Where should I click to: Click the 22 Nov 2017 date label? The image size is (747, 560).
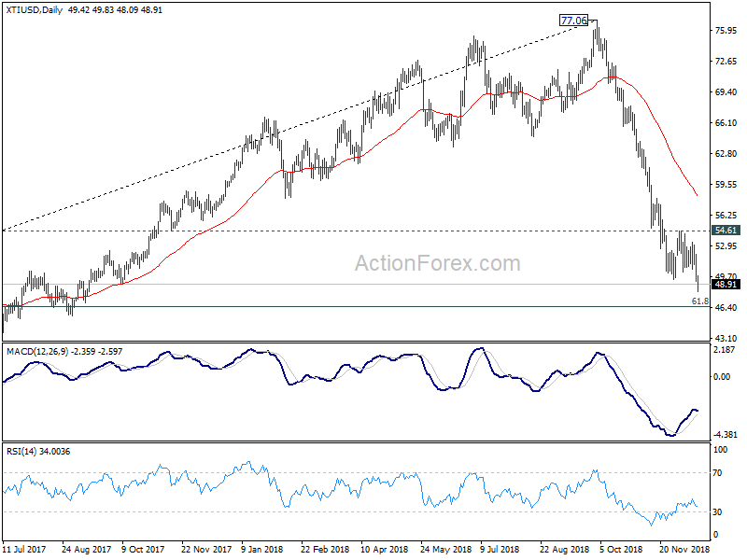(206, 549)
